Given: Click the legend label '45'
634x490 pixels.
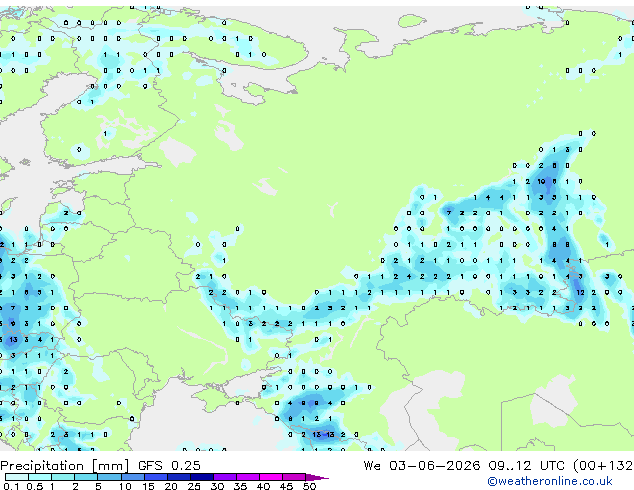Looking at the screenshot, I should click(286, 486).
